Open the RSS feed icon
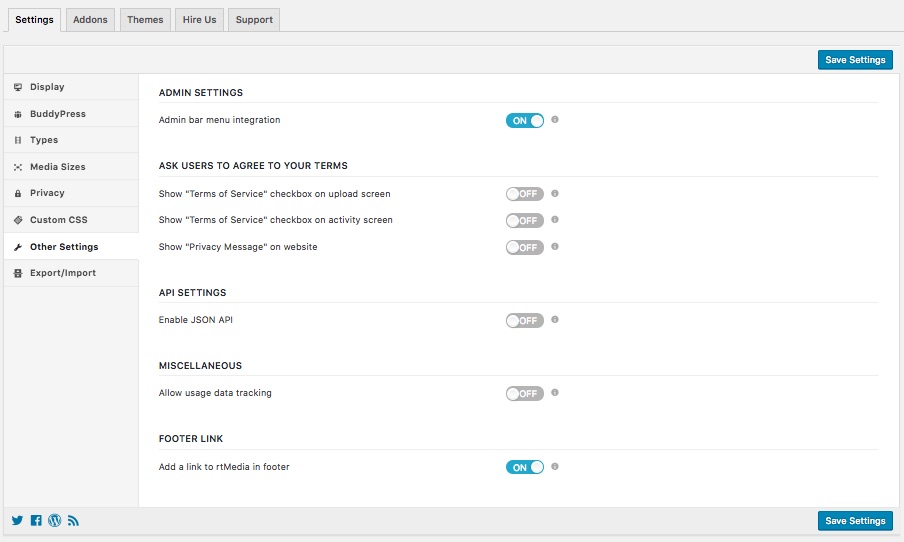 coord(73,520)
